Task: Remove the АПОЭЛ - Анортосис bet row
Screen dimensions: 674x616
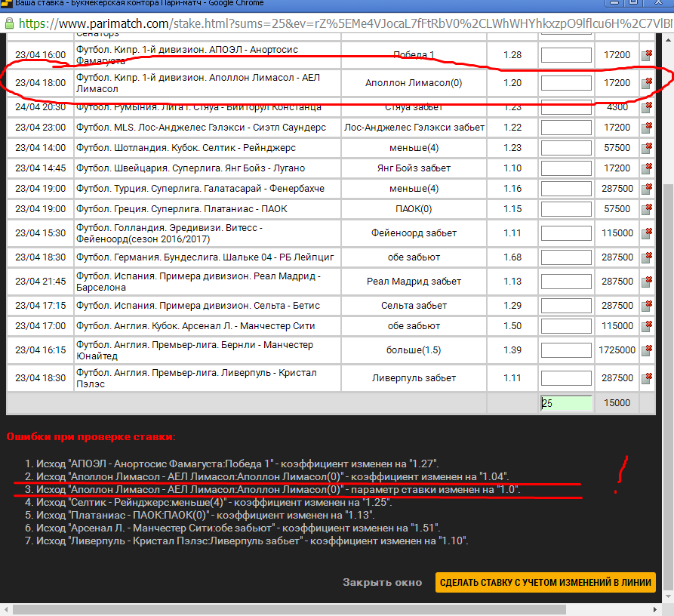Action: pos(647,55)
